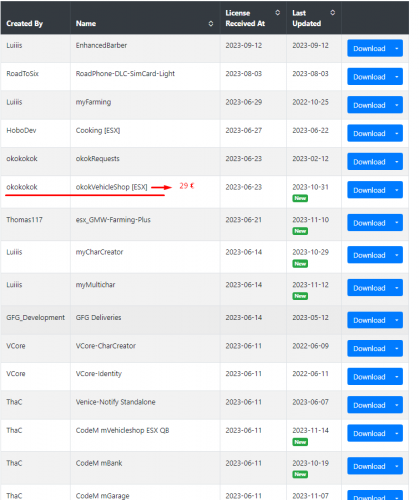Download esx_GMW-Farming-Plus
This screenshot has height=500, width=419.
[x=369, y=223]
